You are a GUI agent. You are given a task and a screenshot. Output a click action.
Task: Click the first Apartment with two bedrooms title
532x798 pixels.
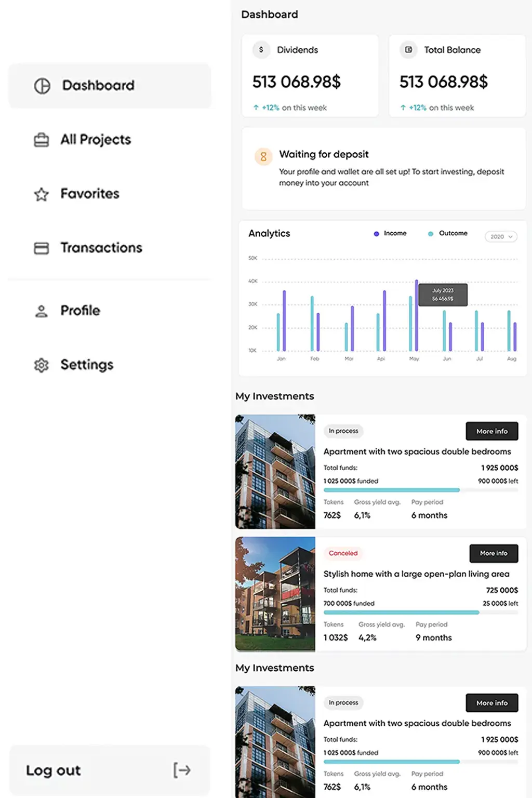tap(417, 451)
